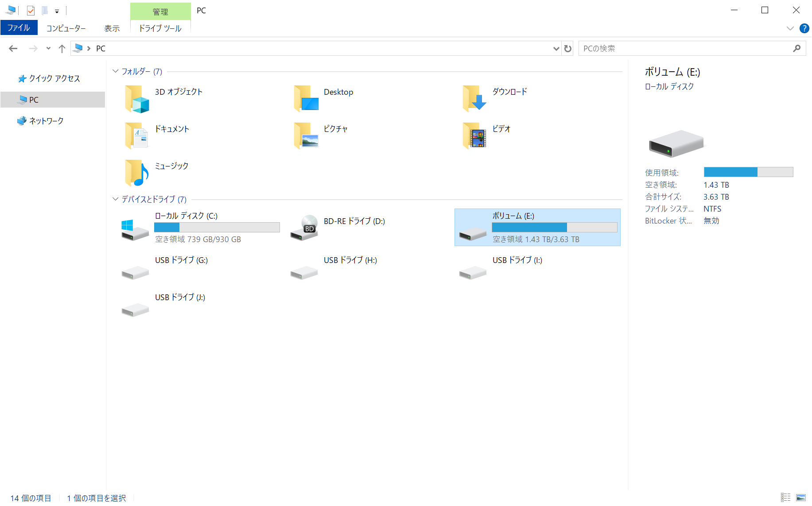Click the 空き領域 1.43 TB/3.63 TB text
Viewport: 812px width, 506px height.
tap(536, 239)
